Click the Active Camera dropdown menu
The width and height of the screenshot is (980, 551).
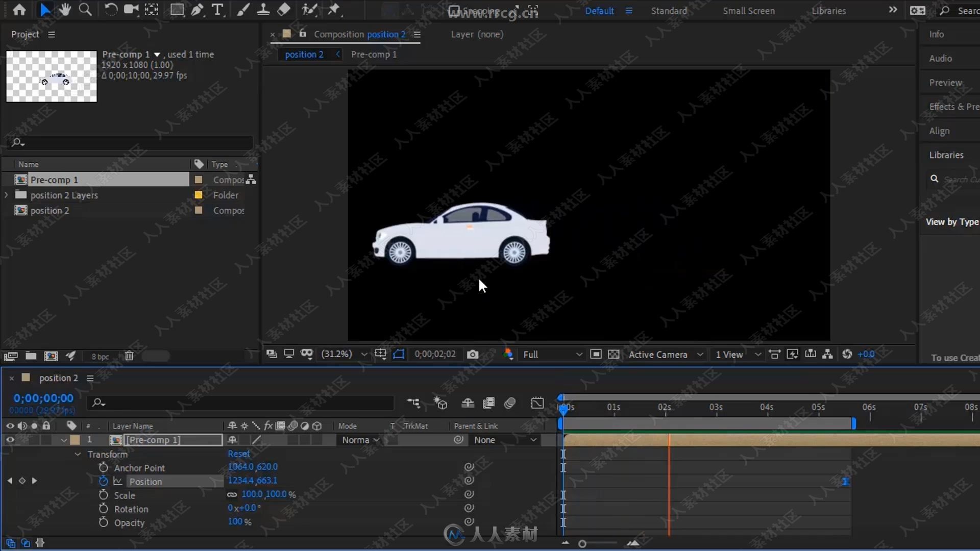tap(663, 355)
